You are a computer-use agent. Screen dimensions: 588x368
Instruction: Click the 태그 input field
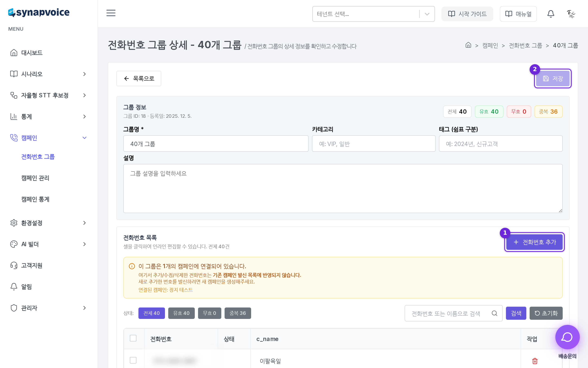click(501, 144)
